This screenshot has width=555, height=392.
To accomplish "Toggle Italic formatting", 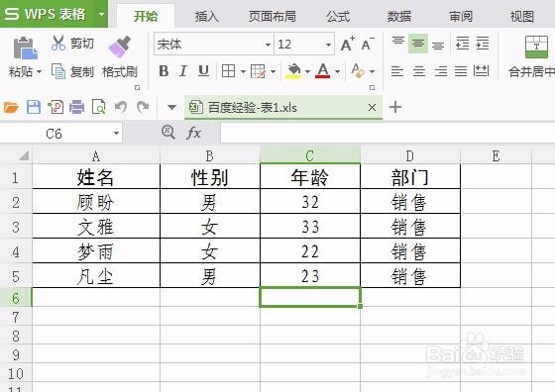I will [x=183, y=71].
